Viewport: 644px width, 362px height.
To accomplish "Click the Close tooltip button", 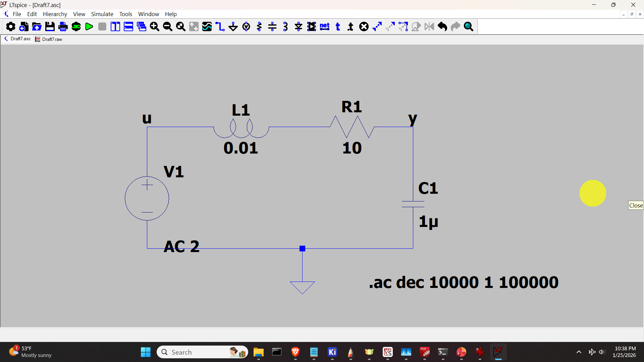I will point(636,205).
